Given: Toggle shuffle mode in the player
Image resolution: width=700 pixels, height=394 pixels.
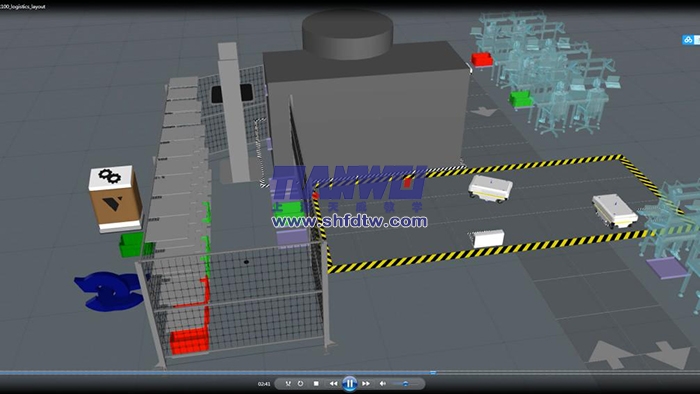Looking at the screenshot, I should (x=288, y=383).
